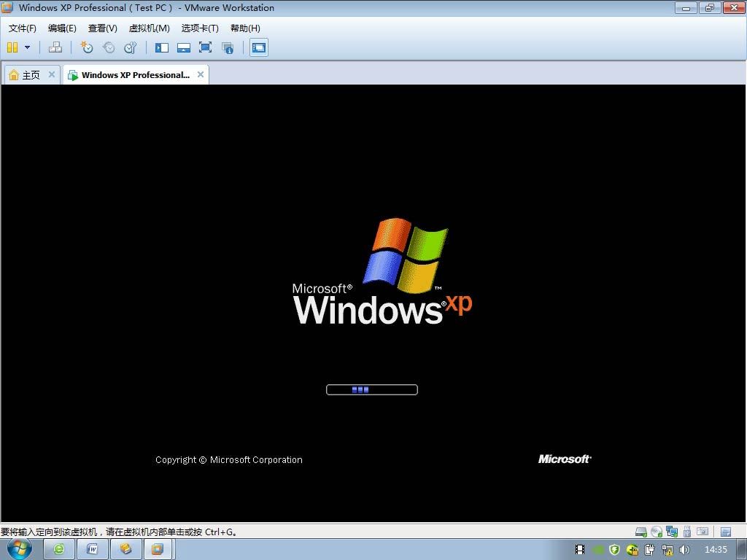Open the yellow notes taskbar button
The height and width of the screenshot is (560, 747).
pos(125,549)
